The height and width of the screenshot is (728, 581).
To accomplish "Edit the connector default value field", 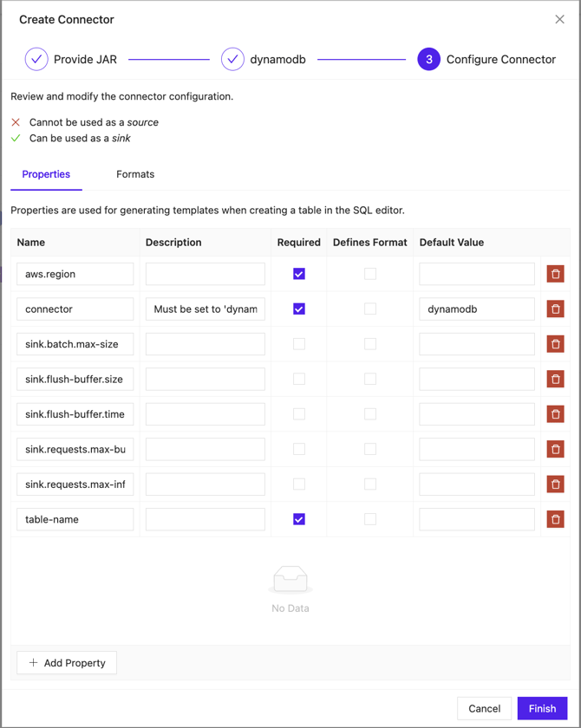I will (477, 309).
